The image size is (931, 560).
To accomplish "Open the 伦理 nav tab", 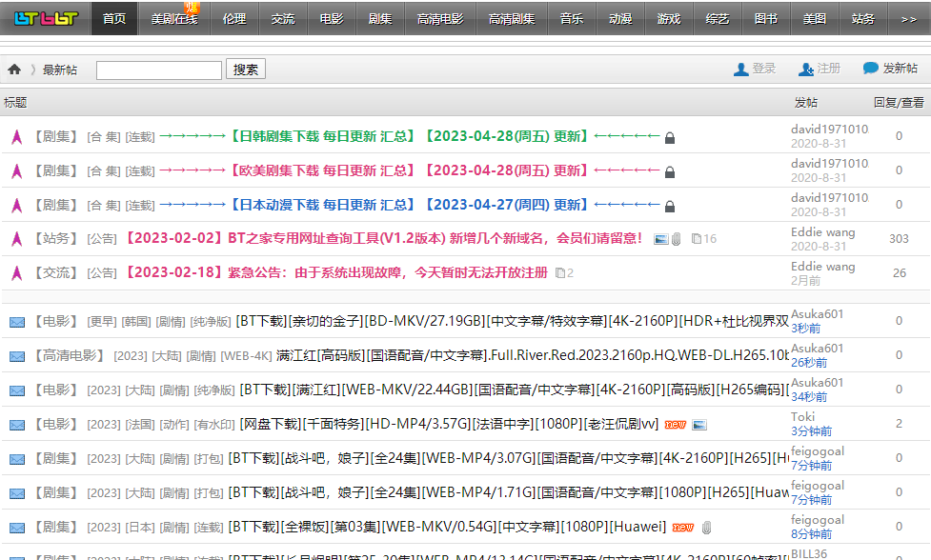I will click(x=234, y=18).
